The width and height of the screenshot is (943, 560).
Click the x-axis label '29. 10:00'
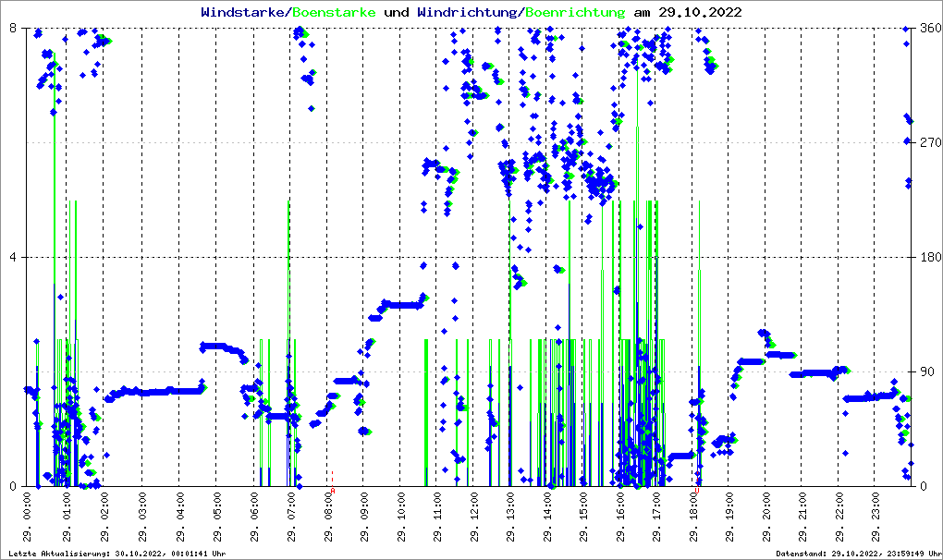401,517
